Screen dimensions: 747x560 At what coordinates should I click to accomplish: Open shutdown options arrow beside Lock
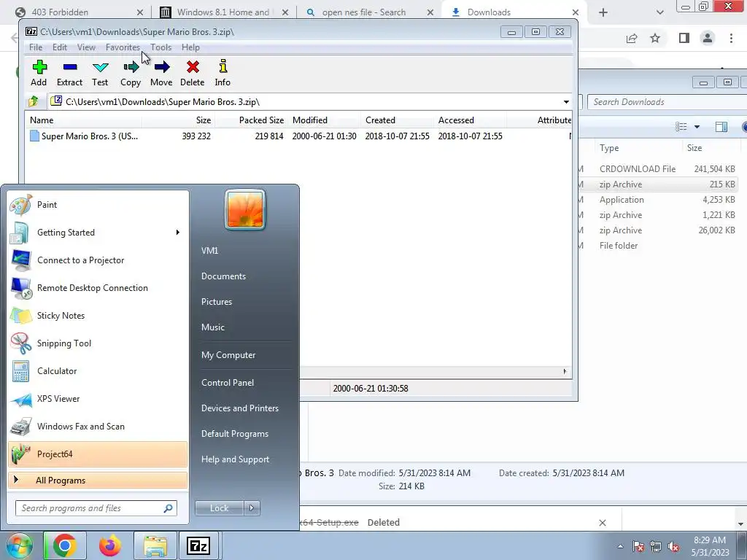[252, 508]
